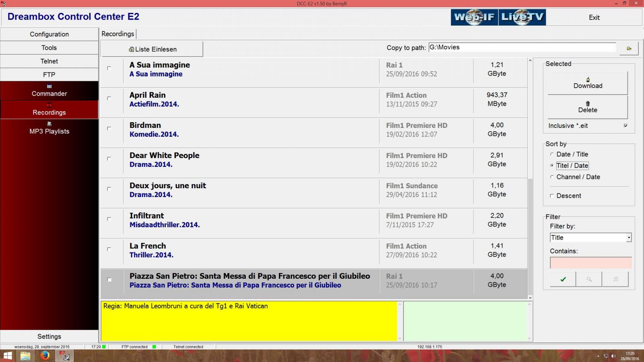
Task: Click 943,37 MByte size cell
Action: point(497,99)
